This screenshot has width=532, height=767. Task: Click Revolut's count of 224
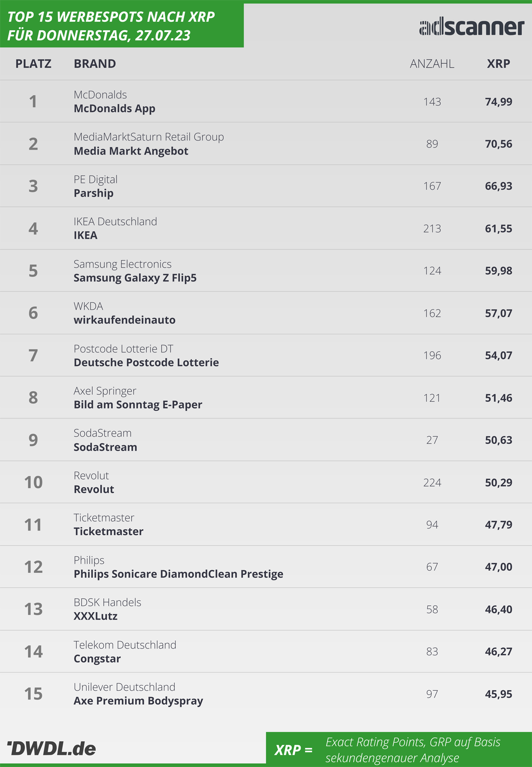432,482
